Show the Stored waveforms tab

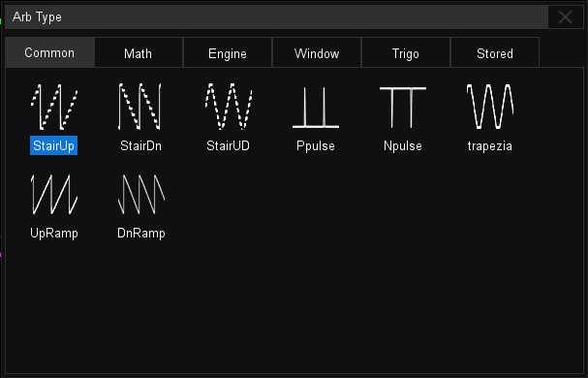[x=495, y=53]
